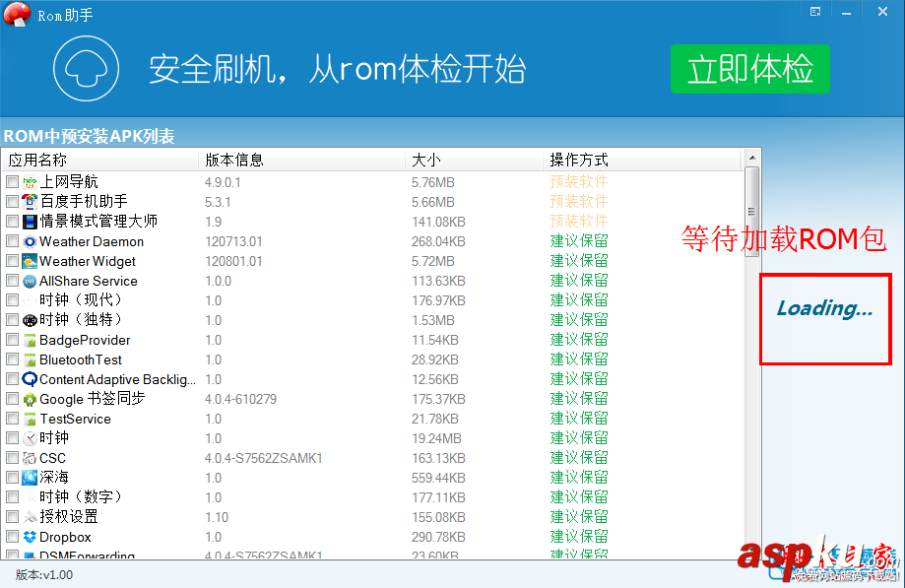Screen dimensions: 905x588
Task: Click the 情景模式管理大师 app icon
Action: coord(30,221)
